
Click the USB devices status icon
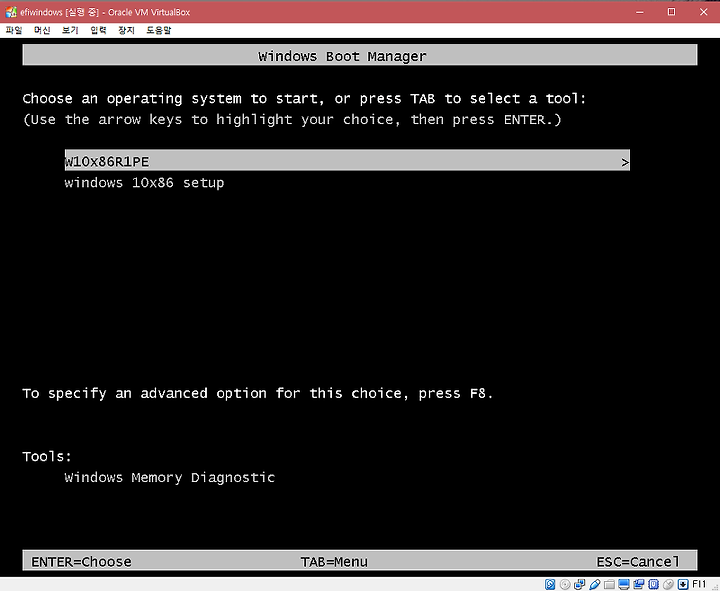[595, 584]
